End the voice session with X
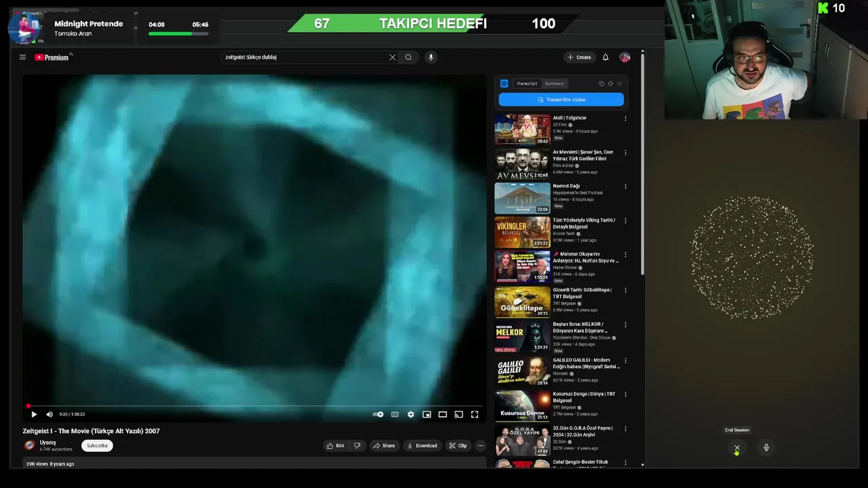Screen dimensions: 868x488 point(737,448)
